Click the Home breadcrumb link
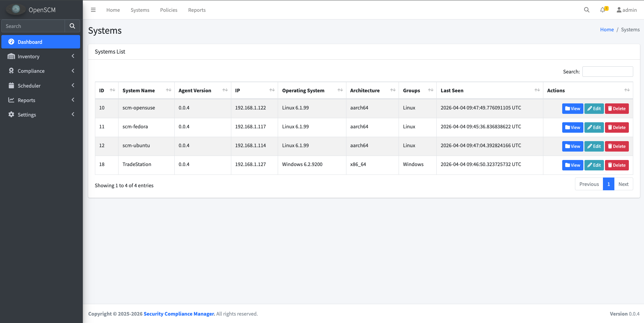Image resolution: width=644 pixels, height=323 pixels. pyautogui.click(x=607, y=30)
